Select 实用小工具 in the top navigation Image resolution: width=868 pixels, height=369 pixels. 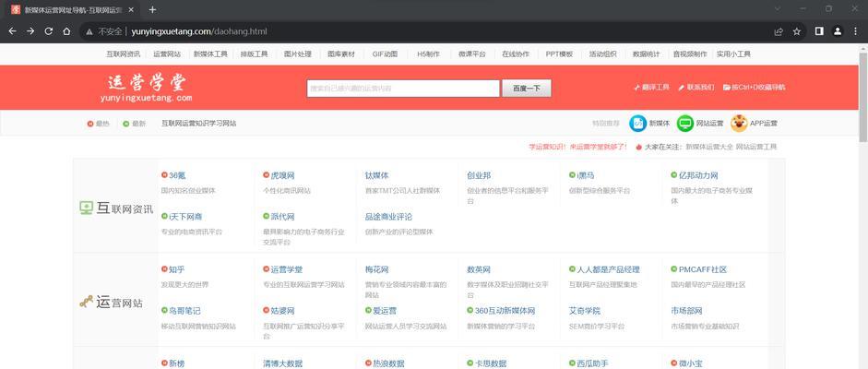[x=733, y=54]
